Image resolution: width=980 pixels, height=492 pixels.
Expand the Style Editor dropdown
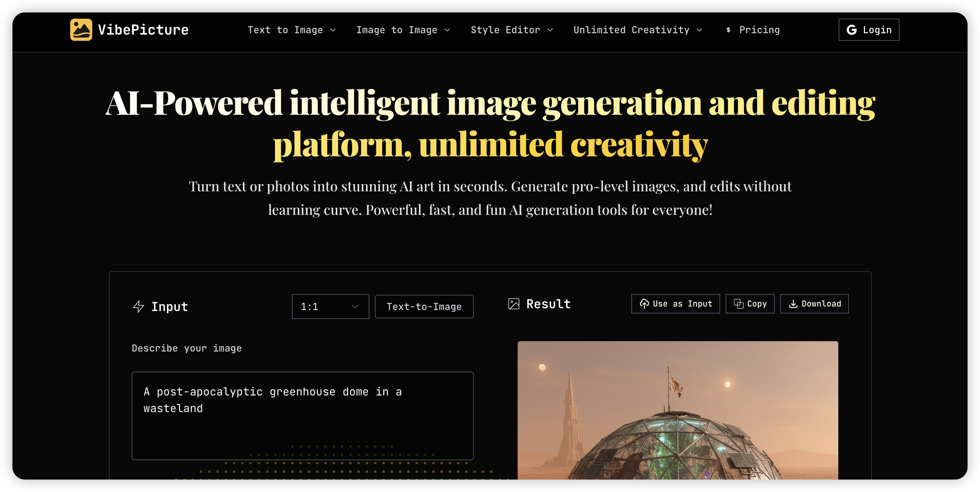click(x=550, y=30)
